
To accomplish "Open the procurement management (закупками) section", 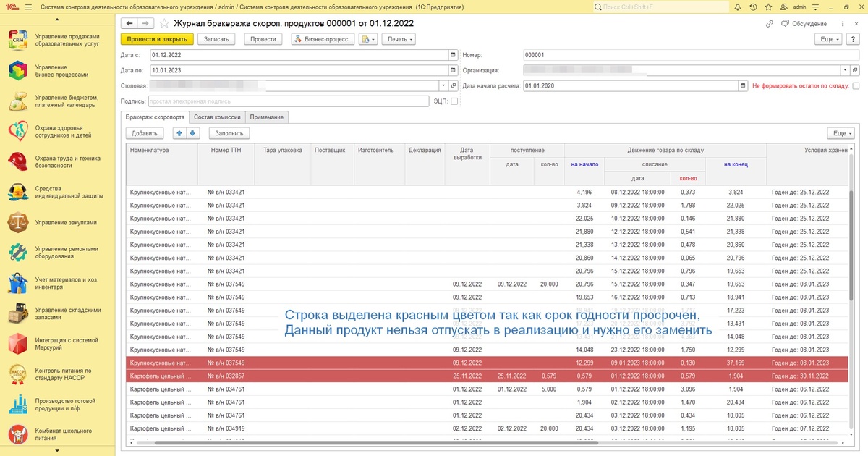I will pos(57,222).
